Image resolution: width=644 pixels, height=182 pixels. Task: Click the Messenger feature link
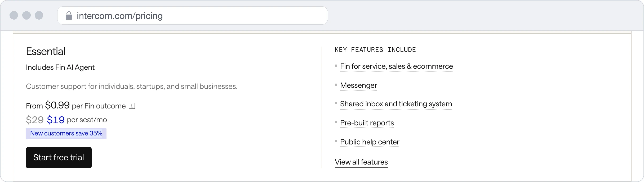tap(358, 85)
